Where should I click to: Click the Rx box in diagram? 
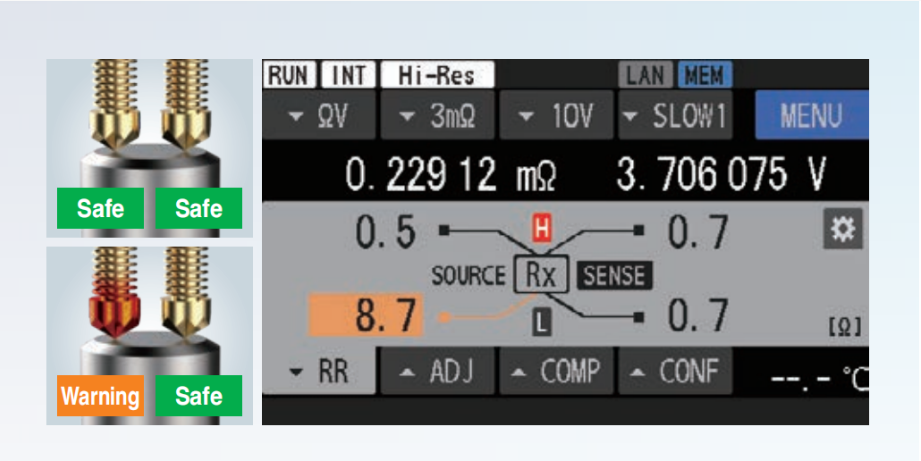coord(541,274)
